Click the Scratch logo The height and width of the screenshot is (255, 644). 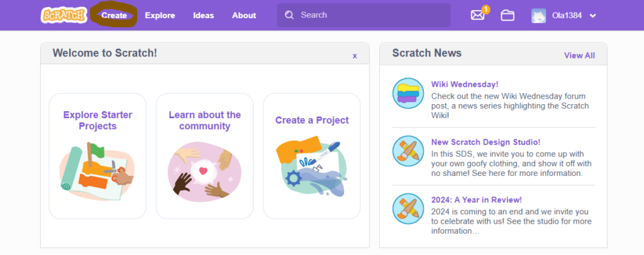click(x=64, y=15)
